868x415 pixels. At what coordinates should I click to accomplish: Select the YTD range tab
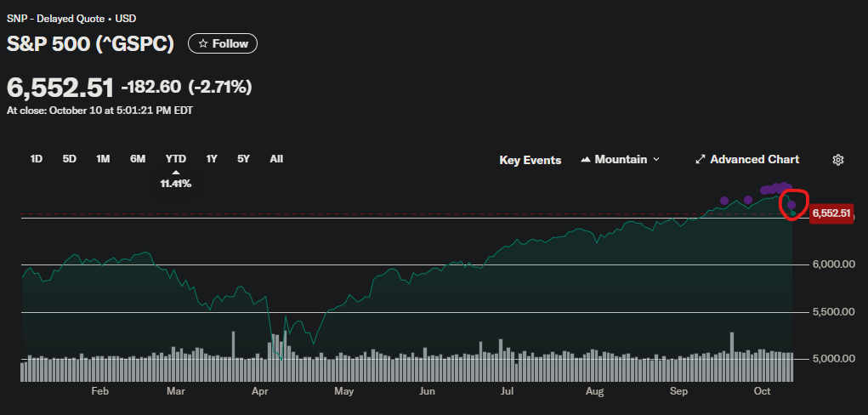[176, 159]
